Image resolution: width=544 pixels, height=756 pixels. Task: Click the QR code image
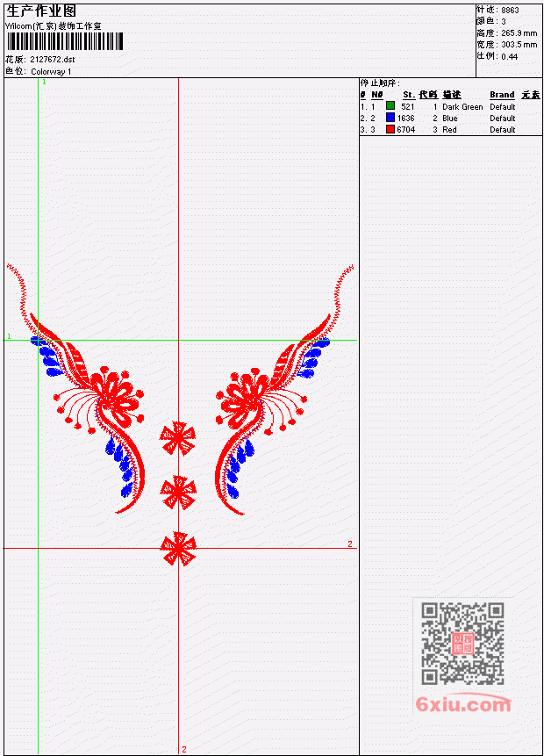463,644
